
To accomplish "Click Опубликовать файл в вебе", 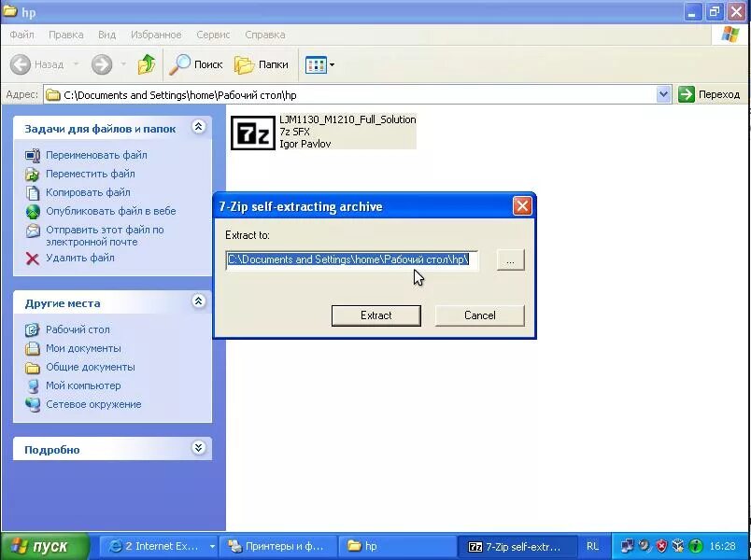I will point(110,211).
